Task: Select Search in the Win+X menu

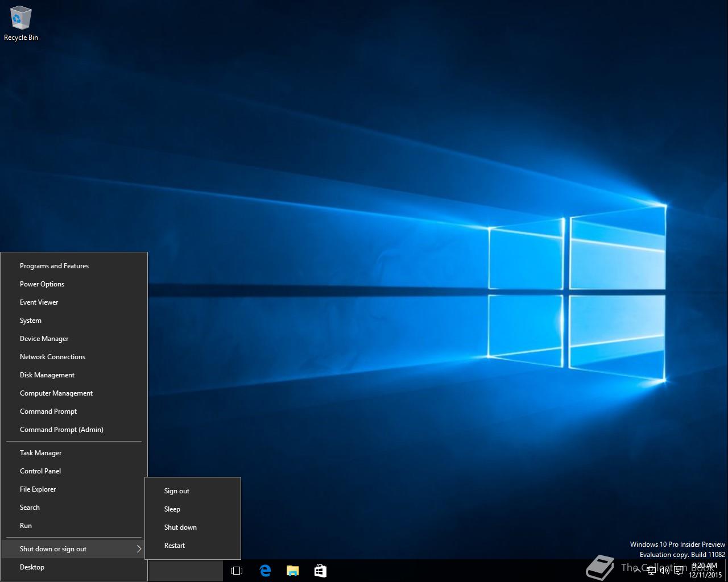Action: pyautogui.click(x=74, y=508)
